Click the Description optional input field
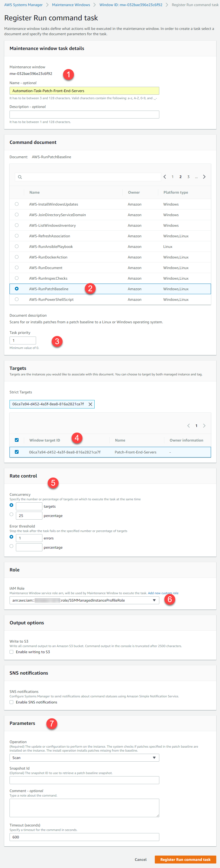The width and height of the screenshot is (220, 868). coord(84,115)
